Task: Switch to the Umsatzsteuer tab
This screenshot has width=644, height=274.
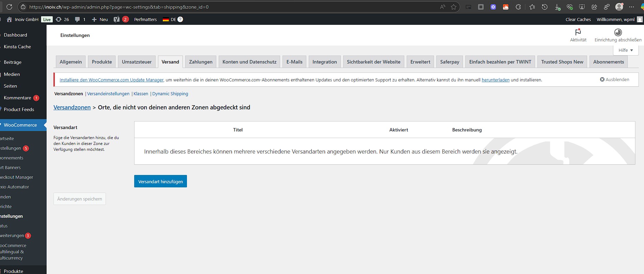Action: [137, 62]
